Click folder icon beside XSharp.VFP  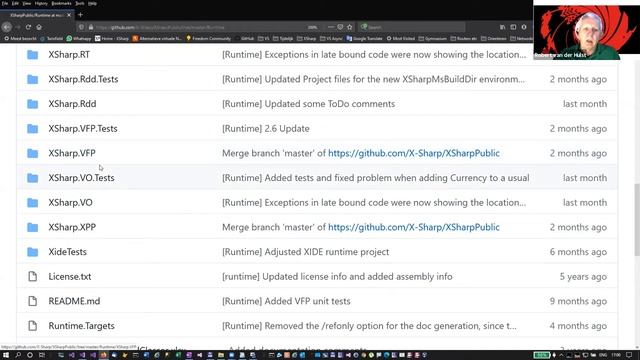click(x=33, y=153)
